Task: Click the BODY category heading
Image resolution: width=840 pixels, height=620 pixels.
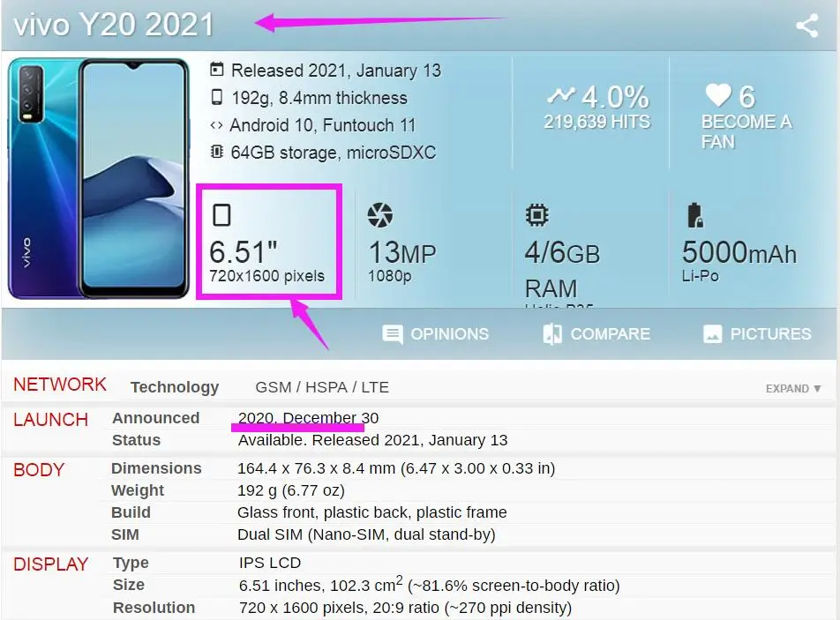Action: [39, 469]
